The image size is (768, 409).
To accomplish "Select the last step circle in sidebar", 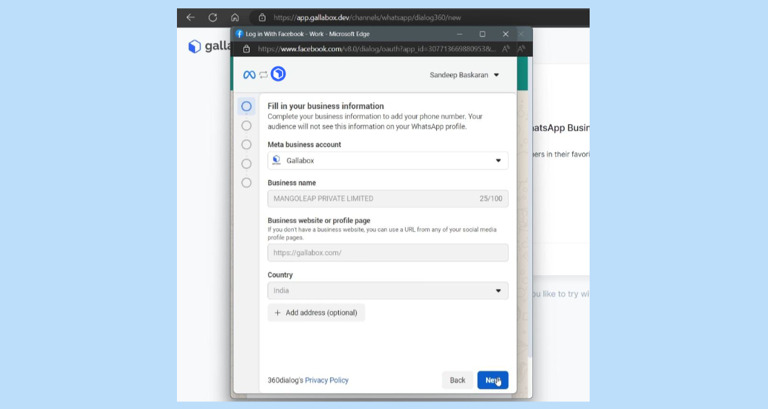I will click(247, 183).
